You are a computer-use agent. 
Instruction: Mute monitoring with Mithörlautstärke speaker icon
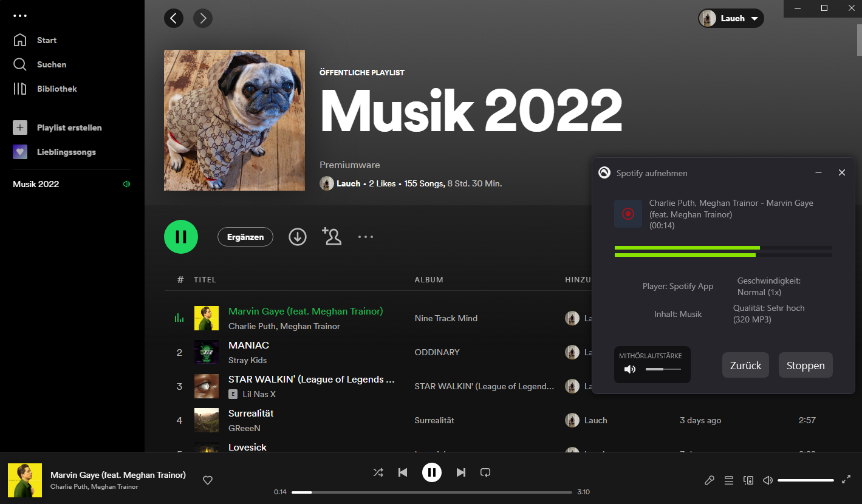(630, 369)
